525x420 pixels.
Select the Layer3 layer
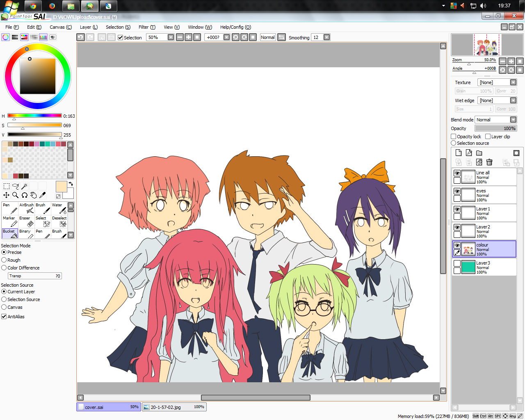click(484, 267)
